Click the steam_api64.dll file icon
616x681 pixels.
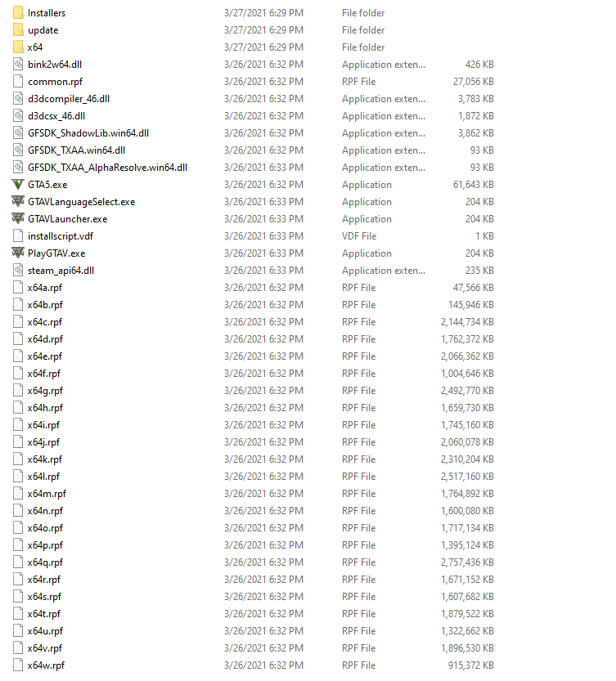click(x=18, y=270)
